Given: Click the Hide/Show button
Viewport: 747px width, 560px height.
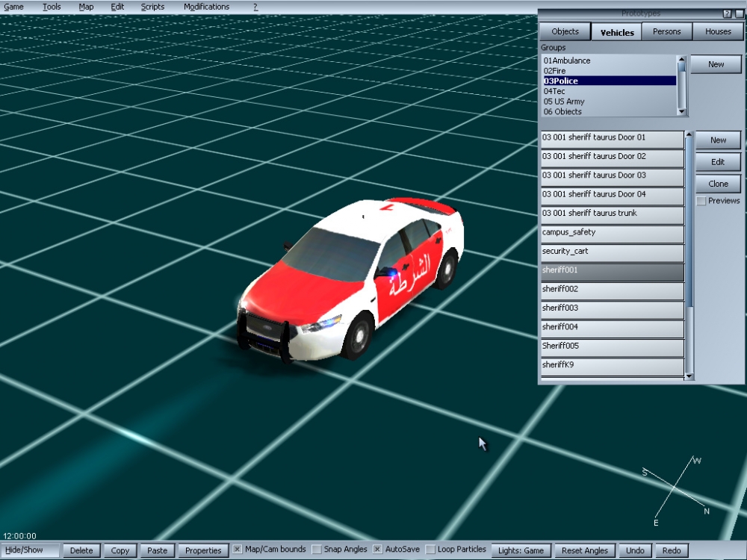Looking at the screenshot, I should point(31,550).
